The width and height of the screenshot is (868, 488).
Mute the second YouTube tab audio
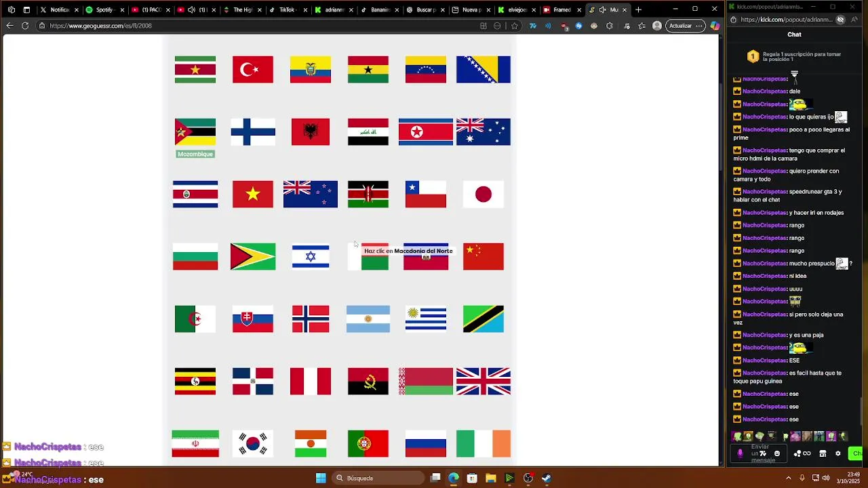pos(192,9)
